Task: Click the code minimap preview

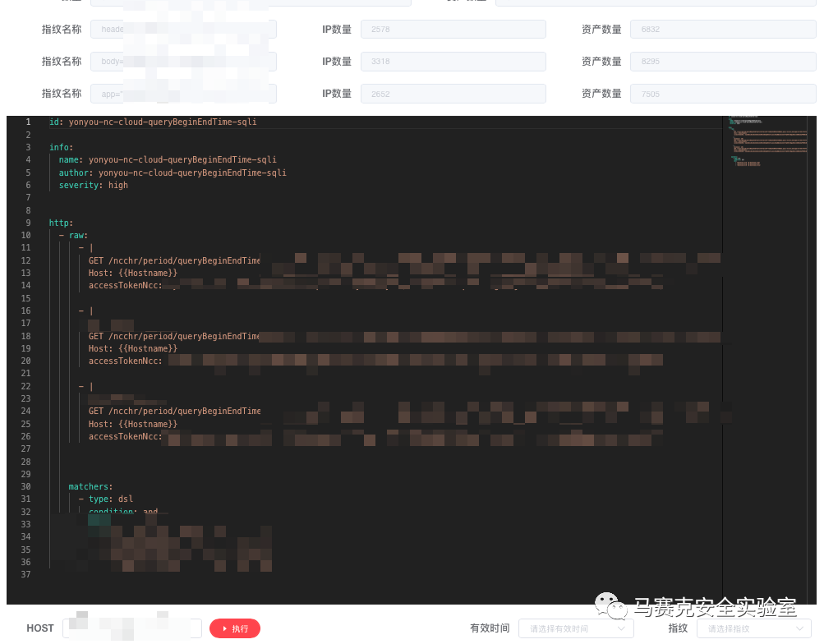Action: (768, 140)
